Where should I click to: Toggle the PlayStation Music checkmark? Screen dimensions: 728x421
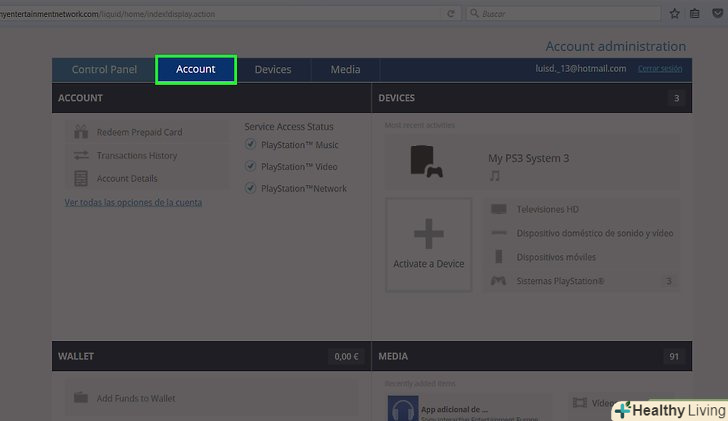point(250,144)
